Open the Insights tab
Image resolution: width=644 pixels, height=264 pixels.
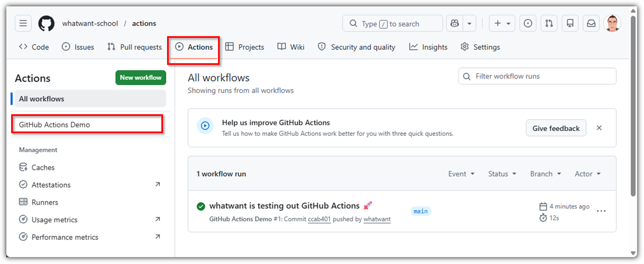point(428,47)
